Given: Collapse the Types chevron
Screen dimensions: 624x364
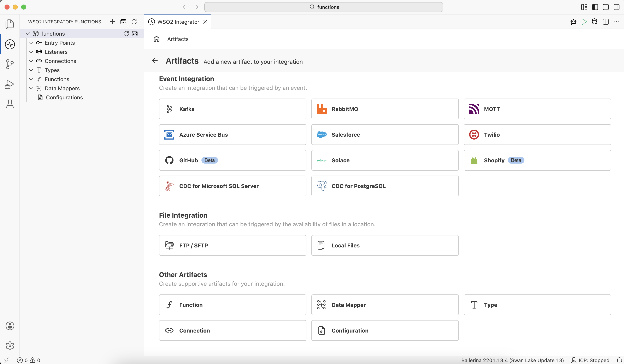Looking at the screenshot, I should coord(31,70).
